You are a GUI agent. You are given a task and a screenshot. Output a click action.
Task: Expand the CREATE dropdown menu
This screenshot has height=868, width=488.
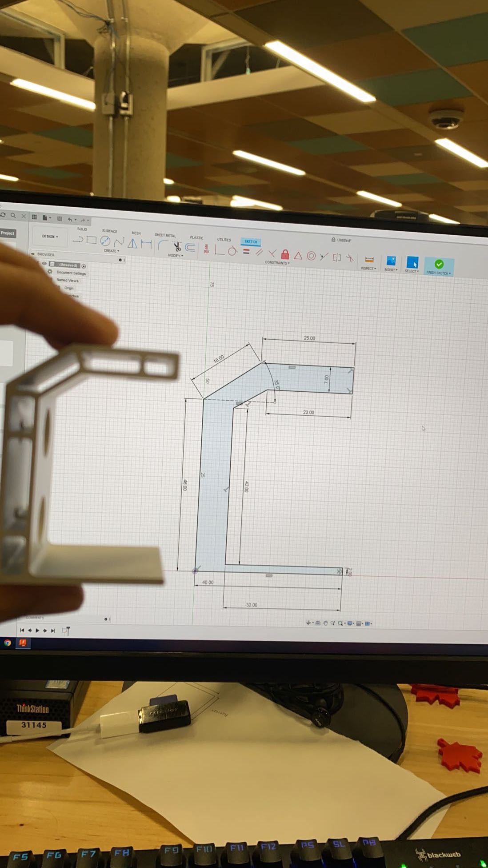(x=111, y=251)
